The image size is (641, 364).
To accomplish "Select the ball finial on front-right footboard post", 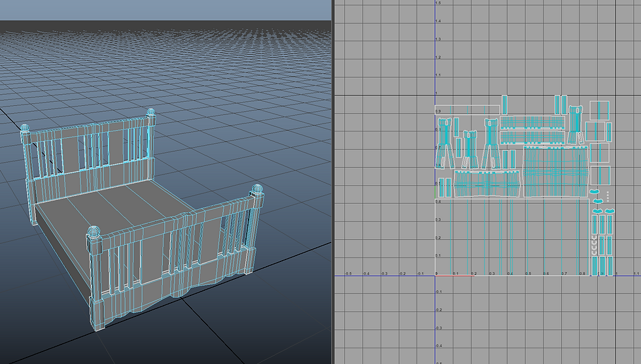I will [x=256, y=189].
